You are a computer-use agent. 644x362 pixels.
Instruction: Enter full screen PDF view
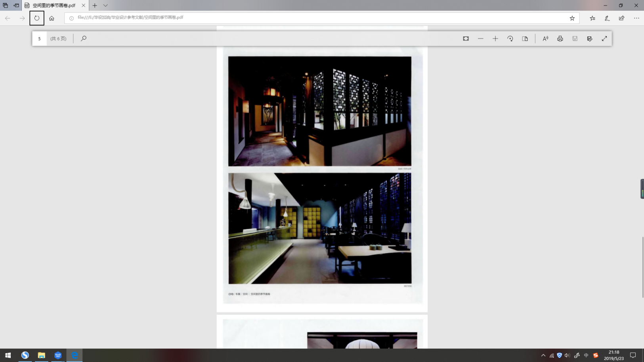click(x=604, y=38)
